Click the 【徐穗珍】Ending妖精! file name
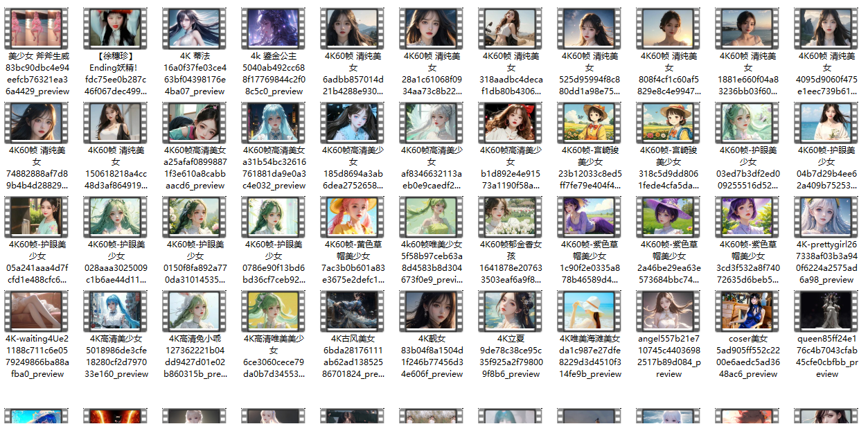The image size is (868, 424). 116,73
